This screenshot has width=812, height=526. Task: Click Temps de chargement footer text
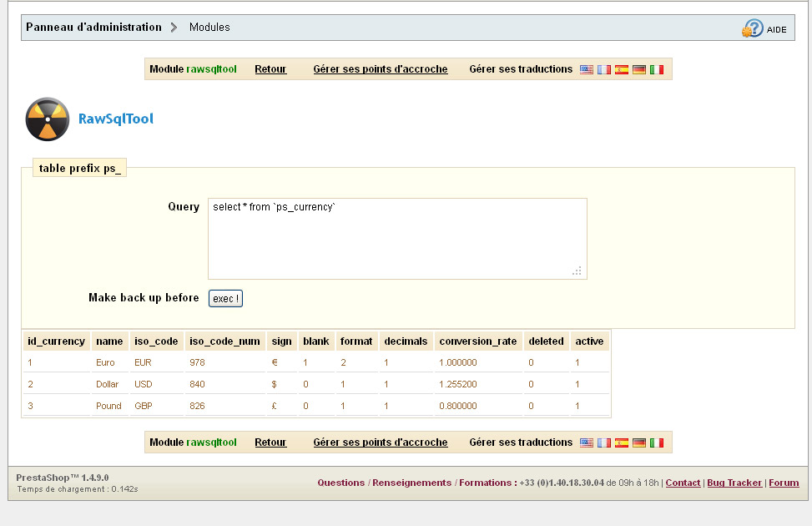(77, 489)
